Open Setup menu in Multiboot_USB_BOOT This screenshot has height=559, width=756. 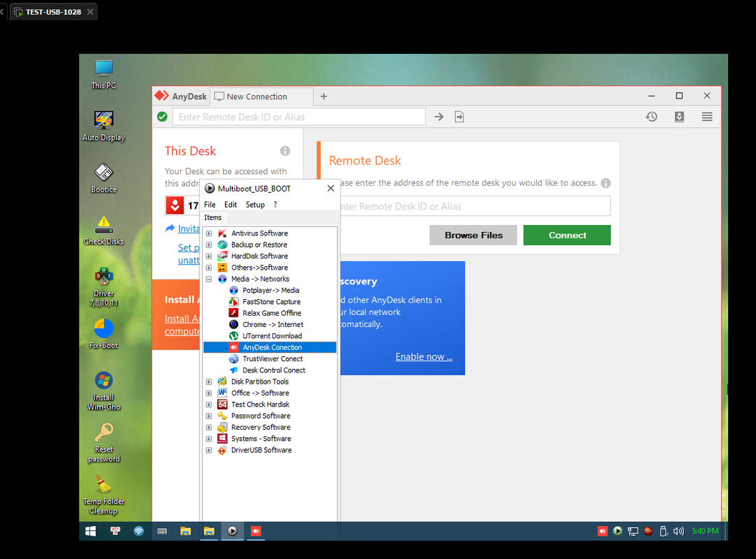click(x=255, y=205)
